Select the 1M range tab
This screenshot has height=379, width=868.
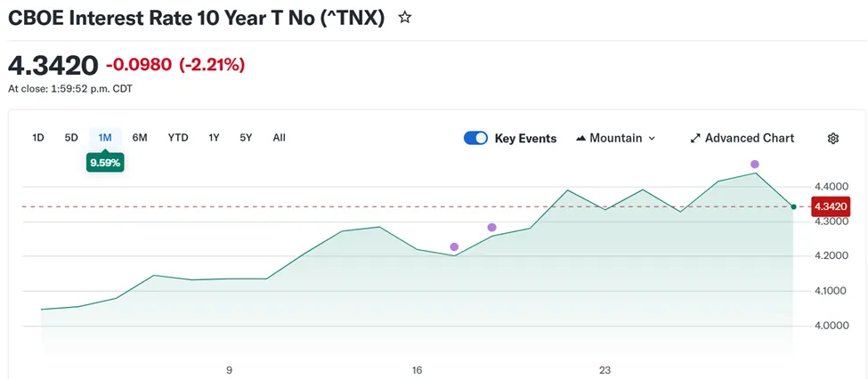tap(105, 137)
